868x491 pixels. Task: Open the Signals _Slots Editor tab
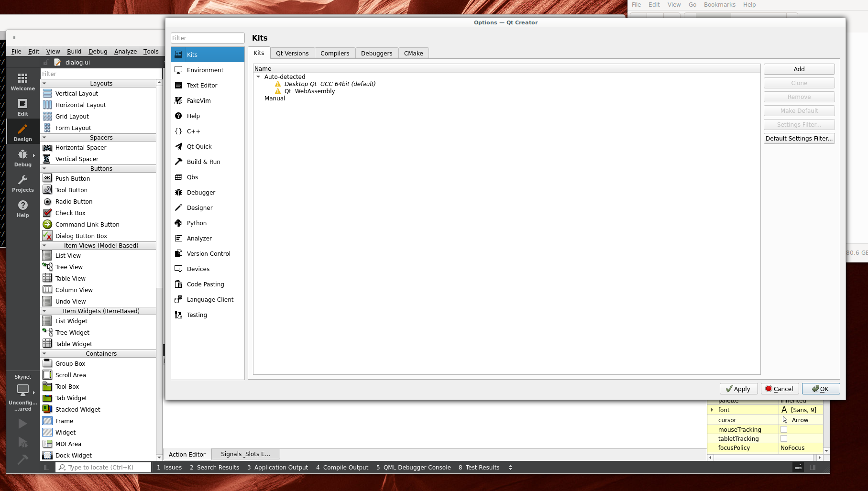point(245,454)
